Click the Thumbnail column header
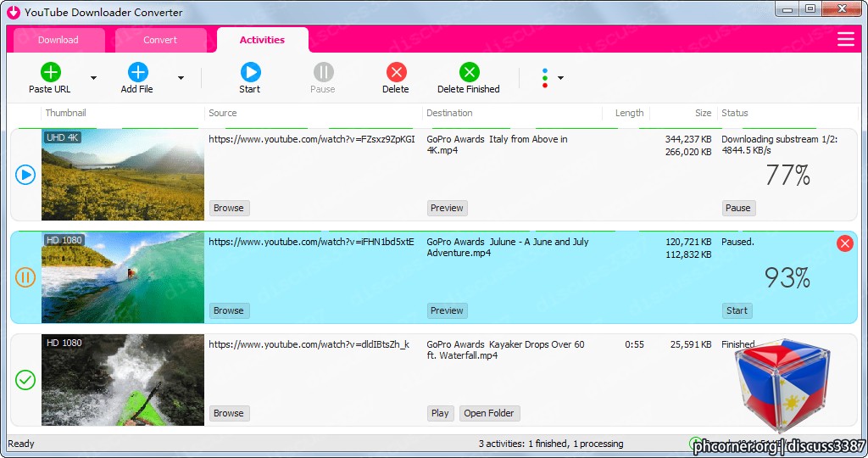 pos(66,113)
